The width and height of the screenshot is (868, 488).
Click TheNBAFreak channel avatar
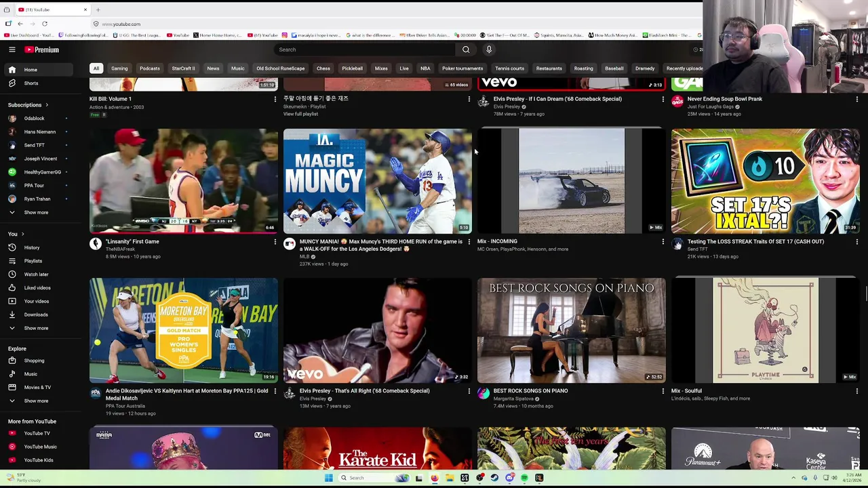(x=96, y=244)
